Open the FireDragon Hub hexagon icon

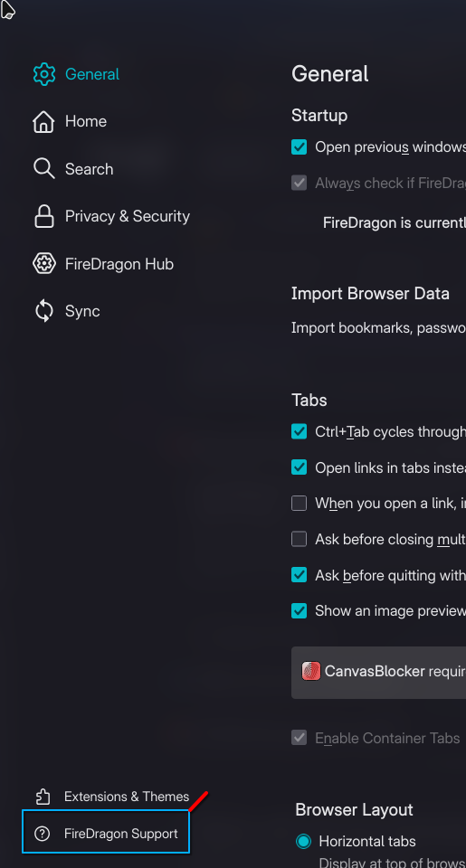[x=43, y=264]
